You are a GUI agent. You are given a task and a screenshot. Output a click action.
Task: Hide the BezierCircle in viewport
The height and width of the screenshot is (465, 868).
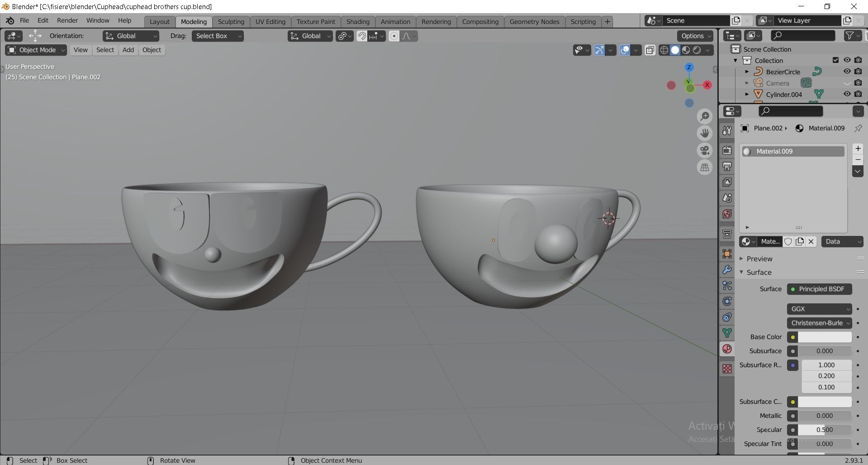point(847,72)
